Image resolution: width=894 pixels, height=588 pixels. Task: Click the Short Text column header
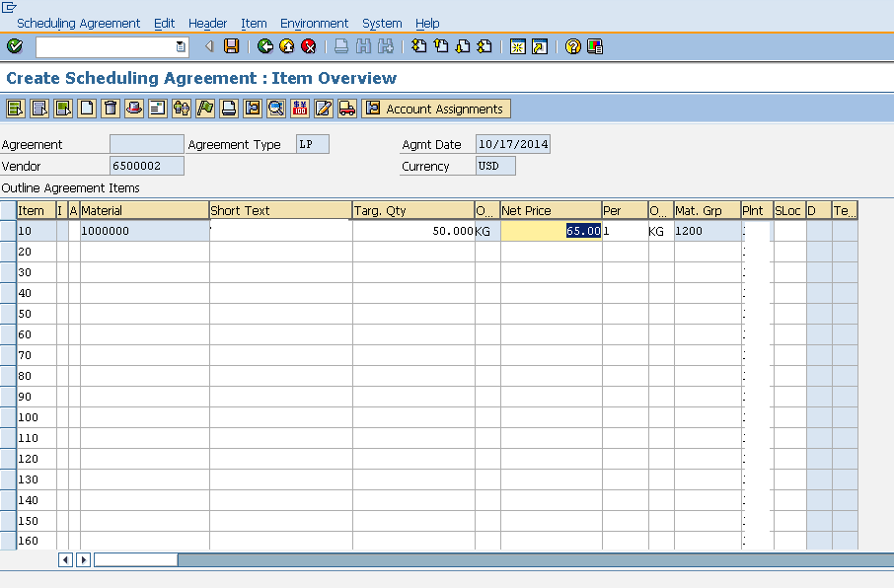(280, 210)
